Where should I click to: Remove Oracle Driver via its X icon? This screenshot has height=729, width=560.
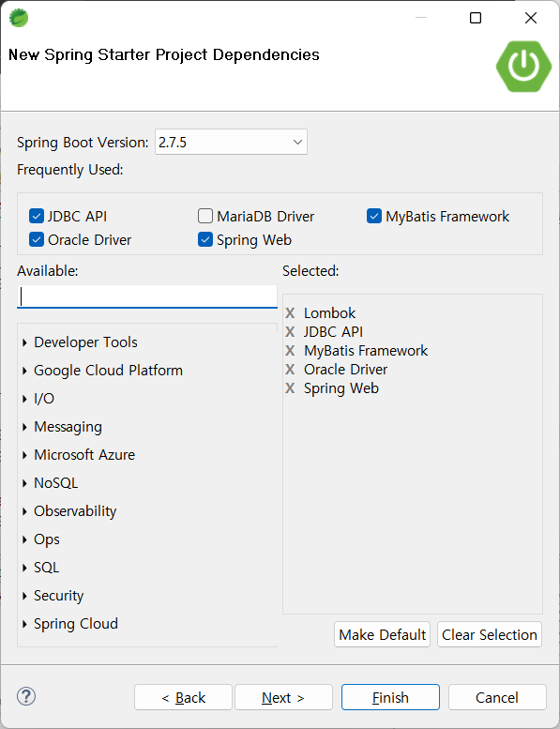pyautogui.click(x=290, y=369)
